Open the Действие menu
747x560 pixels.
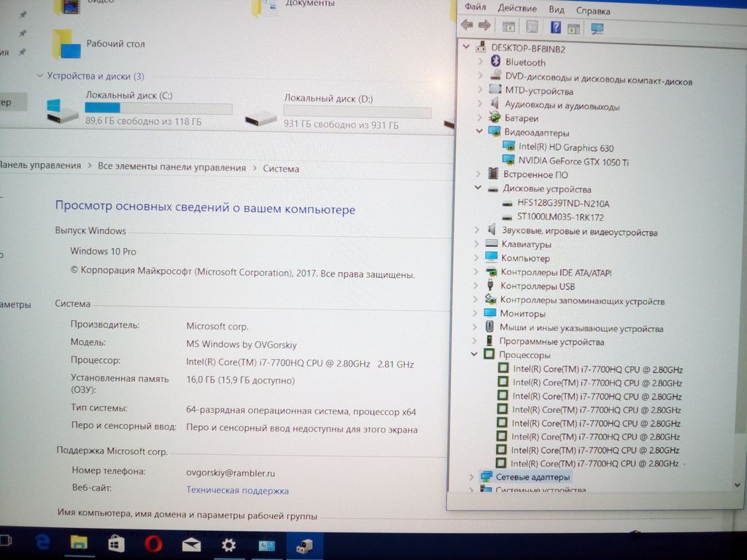[516, 9]
